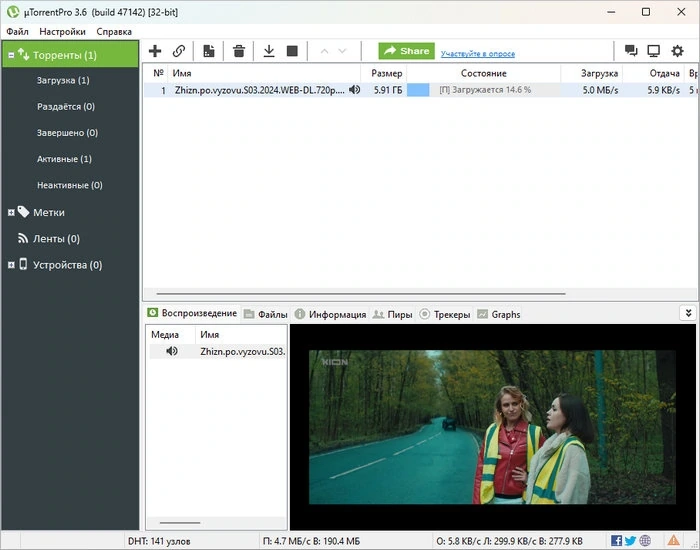
Task: Switch to the Пиры tab
Action: (392, 314)
